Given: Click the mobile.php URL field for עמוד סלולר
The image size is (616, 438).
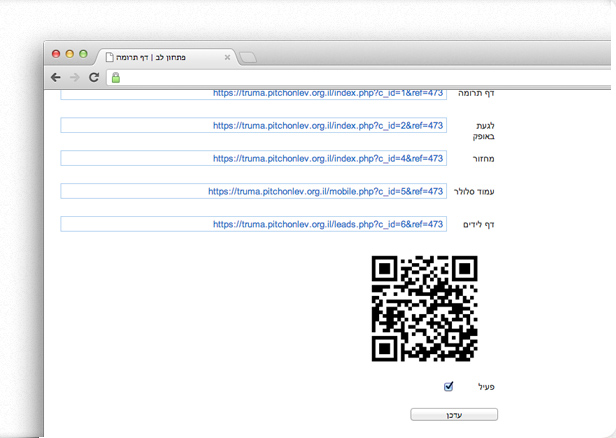Looking at the screenshot, I should pyautogui.click(x=253, y=191).
